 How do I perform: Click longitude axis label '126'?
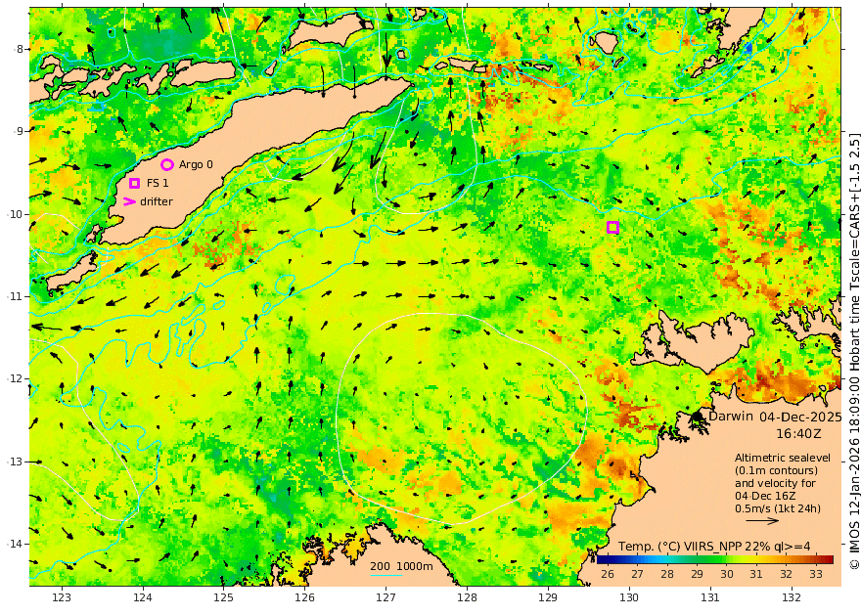pos(304,597)
